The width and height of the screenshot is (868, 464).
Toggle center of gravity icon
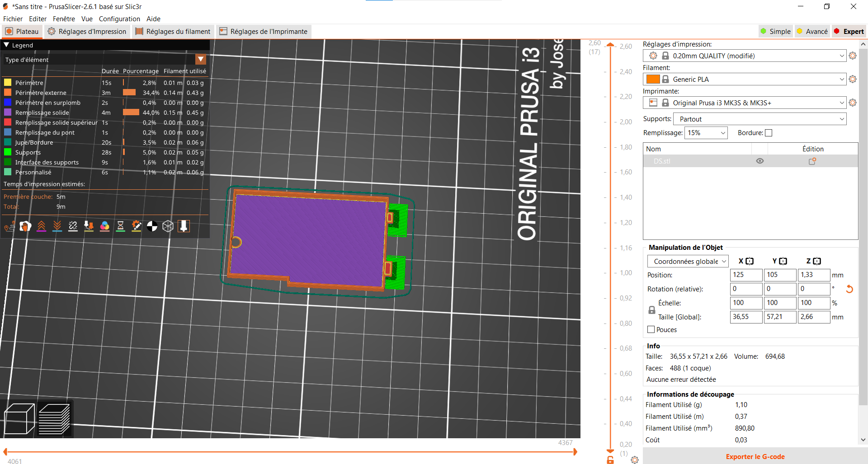(152, 226)
